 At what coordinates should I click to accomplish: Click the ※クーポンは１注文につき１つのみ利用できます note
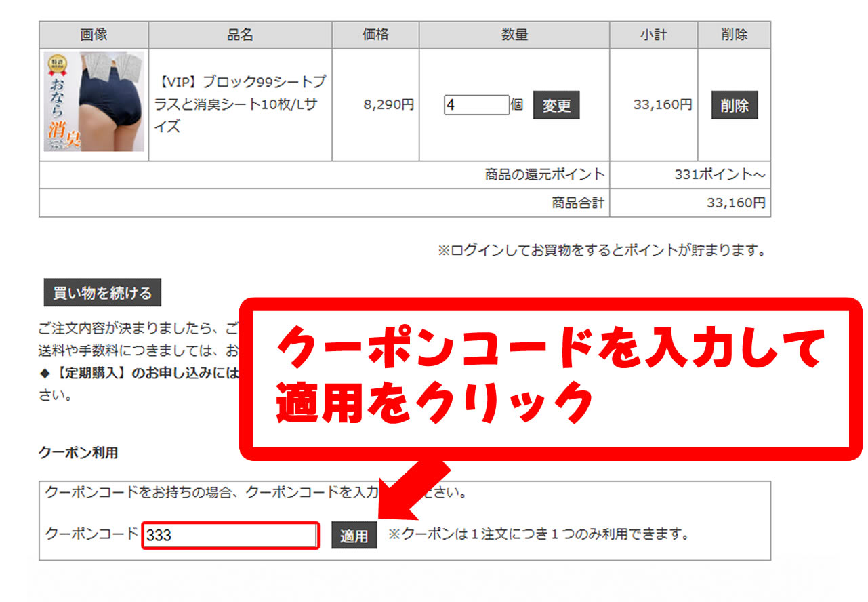point(539,534)
